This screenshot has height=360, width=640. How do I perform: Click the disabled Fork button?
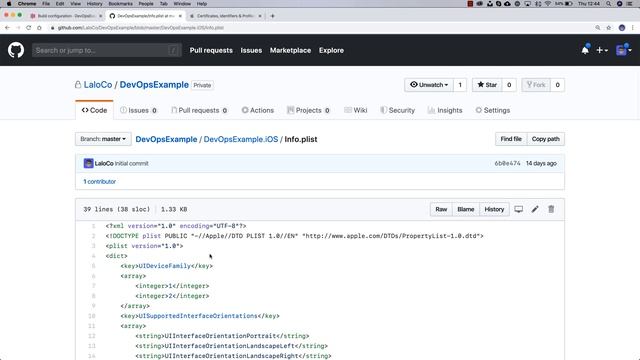tap(536, 85)
